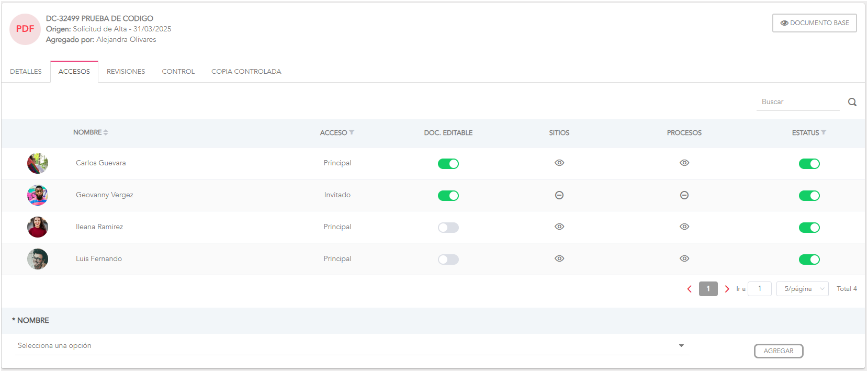Disable editable doc for Carlos Guevara

(x=448, y=164)
